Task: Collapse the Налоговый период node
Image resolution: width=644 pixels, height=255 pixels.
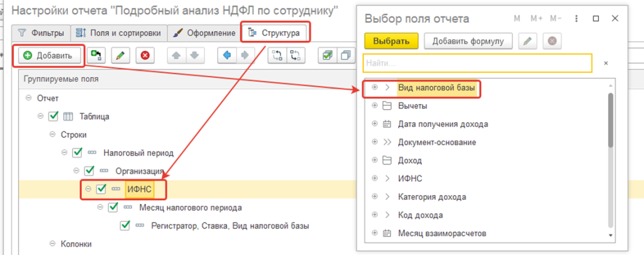Action: click(64, 153)
